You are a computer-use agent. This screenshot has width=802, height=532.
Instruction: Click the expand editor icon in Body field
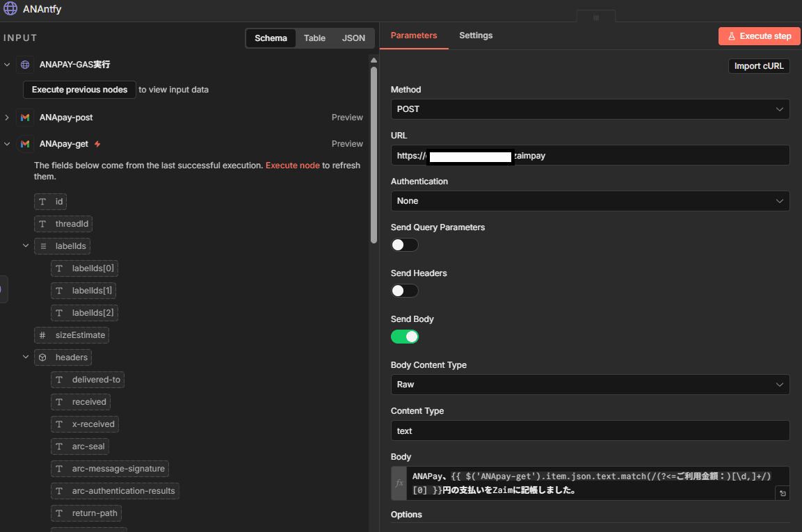pos(783,493)
